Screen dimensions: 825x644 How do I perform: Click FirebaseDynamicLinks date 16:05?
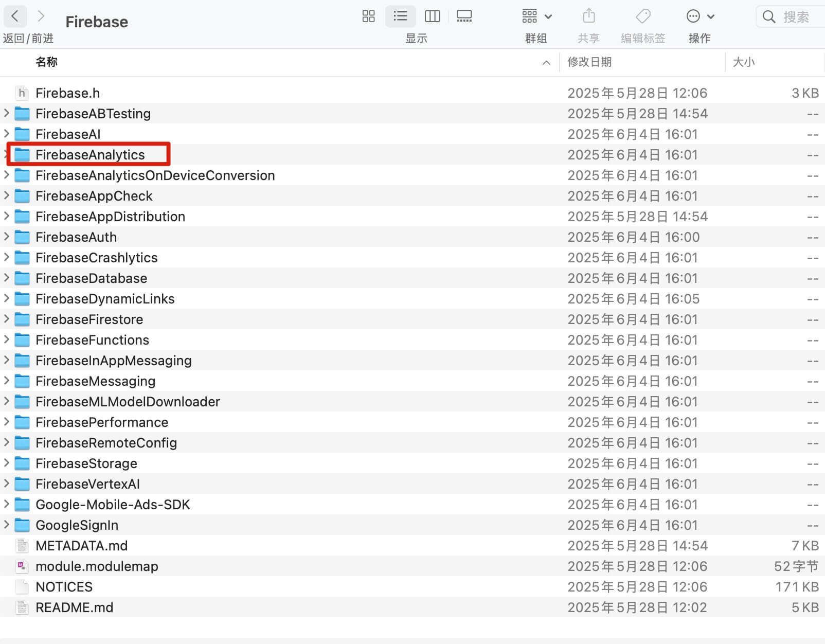click(x=634, y=299)
